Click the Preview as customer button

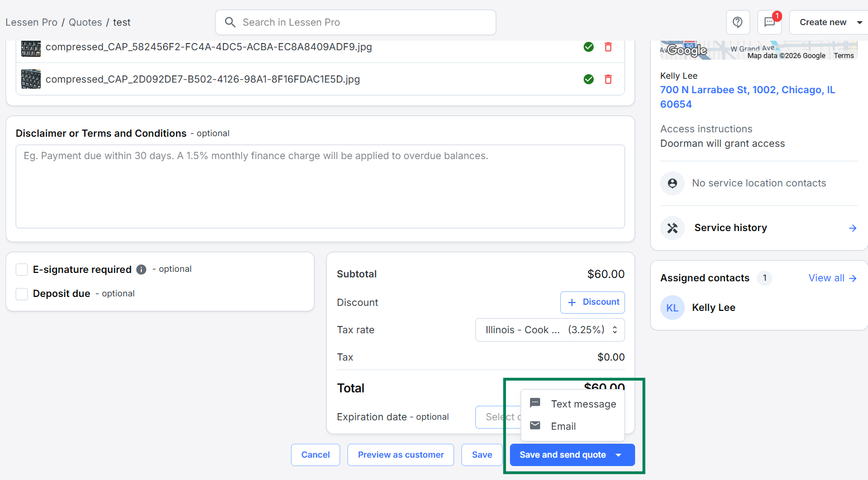point(400,455)
